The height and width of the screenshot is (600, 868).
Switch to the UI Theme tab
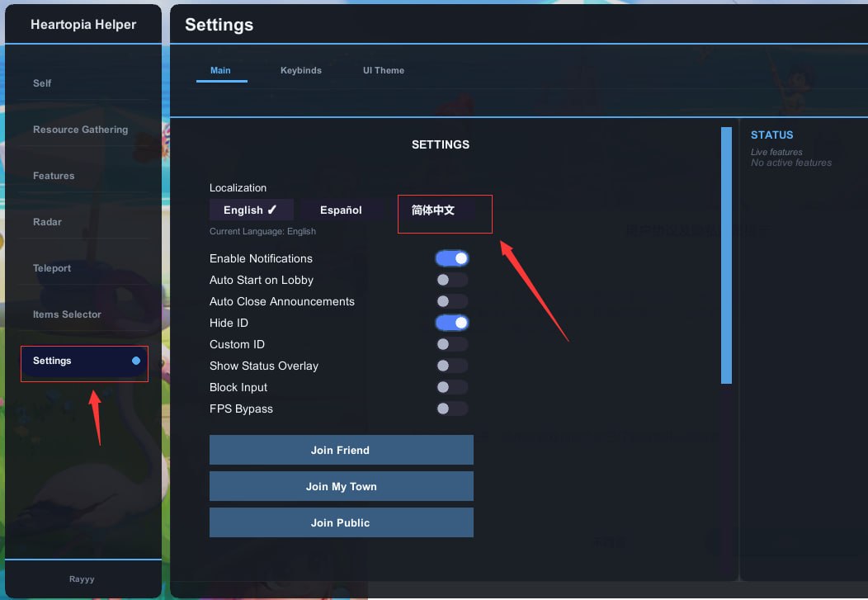point(383,70)
